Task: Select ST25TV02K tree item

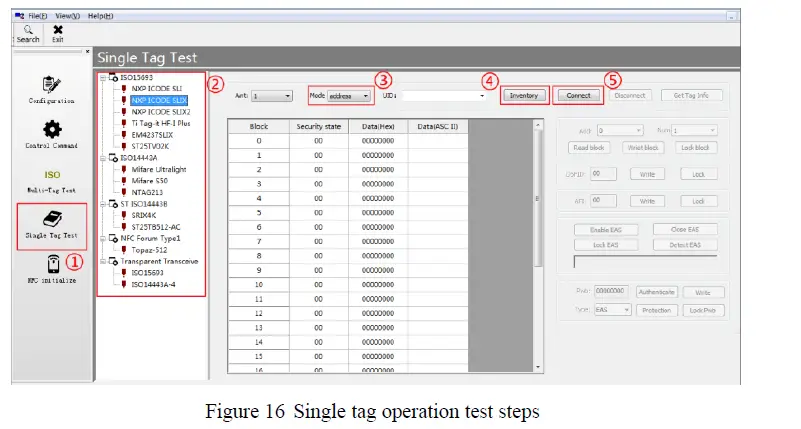Action: click(150, 146)
